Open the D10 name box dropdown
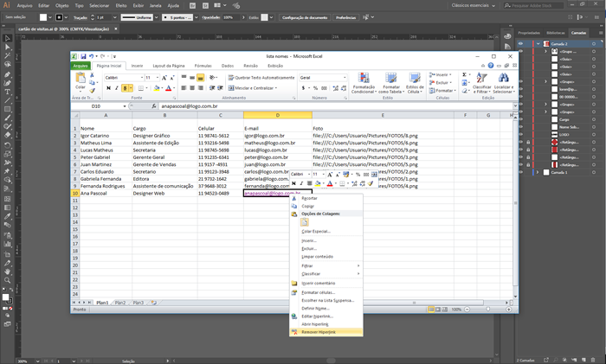 (x=125, y=106)
